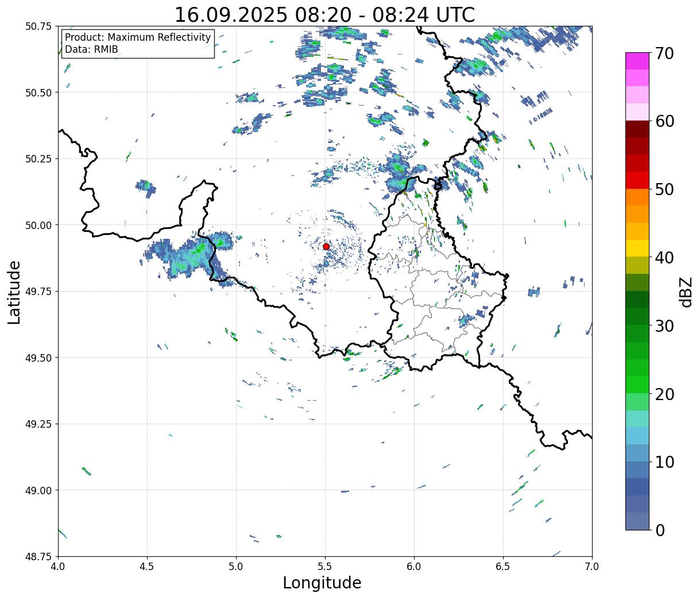Click longitude tick label 5.0
700x597 pixels.
[236, 567]
